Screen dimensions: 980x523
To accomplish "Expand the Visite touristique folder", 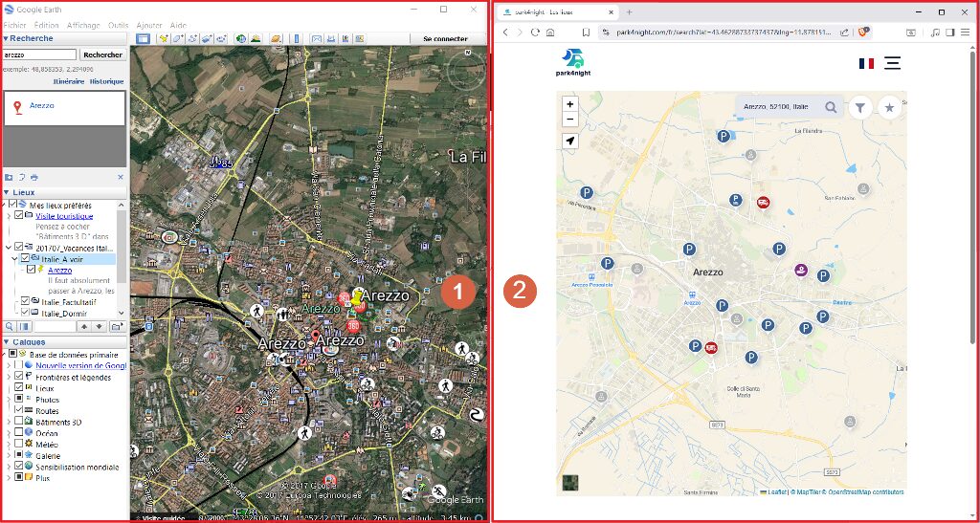I will coord(9,215).
